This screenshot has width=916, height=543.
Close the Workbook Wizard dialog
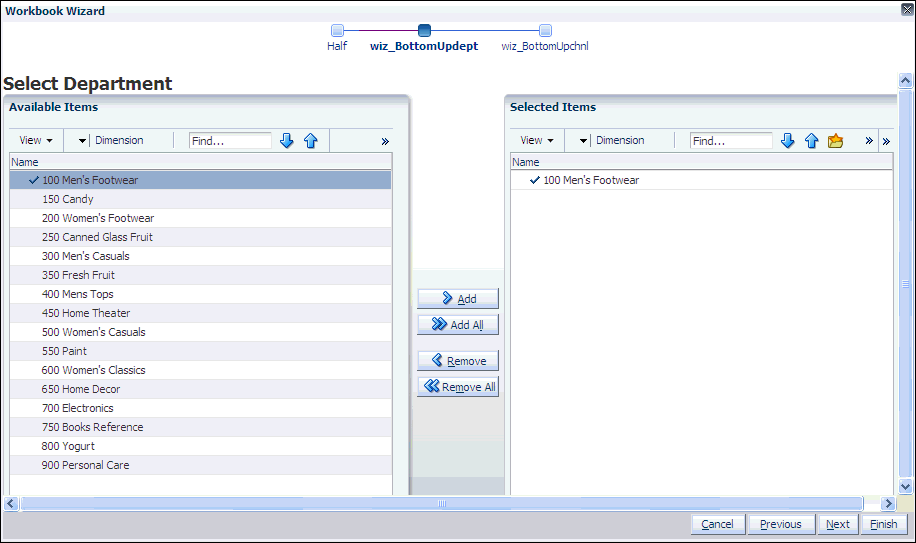pos(907,9)
